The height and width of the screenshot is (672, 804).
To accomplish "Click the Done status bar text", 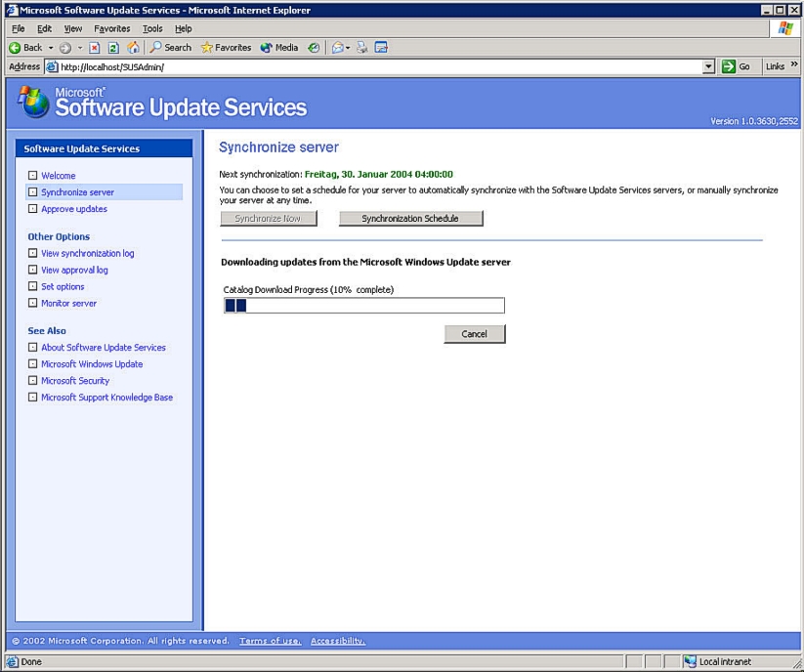I will click(31, 662).
